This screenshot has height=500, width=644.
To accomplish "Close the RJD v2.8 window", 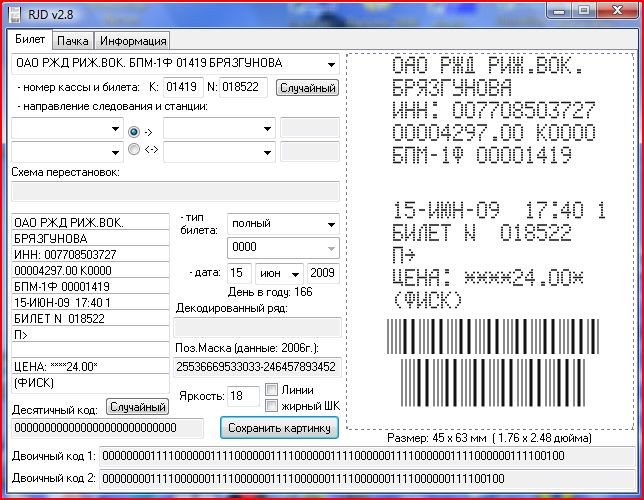I will (616, 11).
